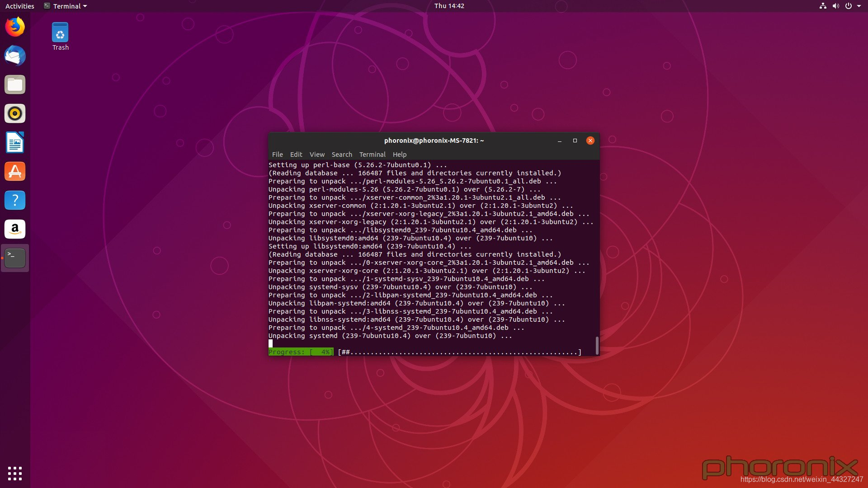Open Thunderbird mail client

point(15,56)
